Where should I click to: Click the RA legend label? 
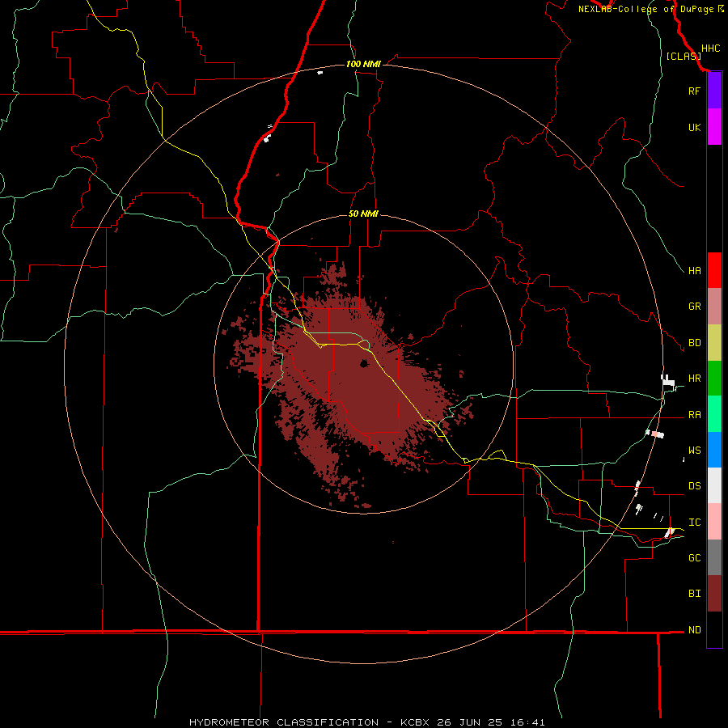click(x=694, y=415)
